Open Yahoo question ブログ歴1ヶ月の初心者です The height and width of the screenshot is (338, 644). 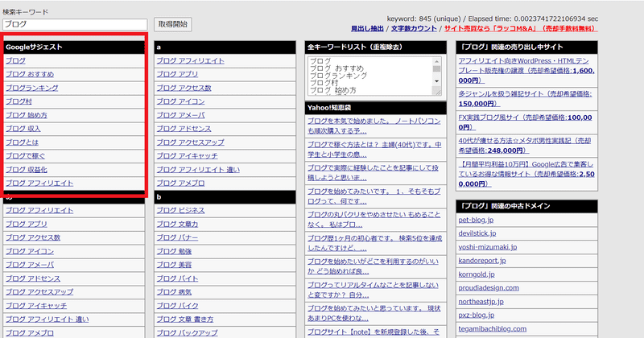point(374,243)
